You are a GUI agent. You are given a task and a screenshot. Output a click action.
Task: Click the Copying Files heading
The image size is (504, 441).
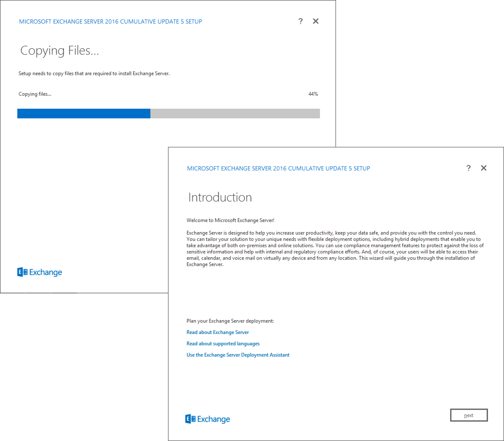(x=60, y=51)
